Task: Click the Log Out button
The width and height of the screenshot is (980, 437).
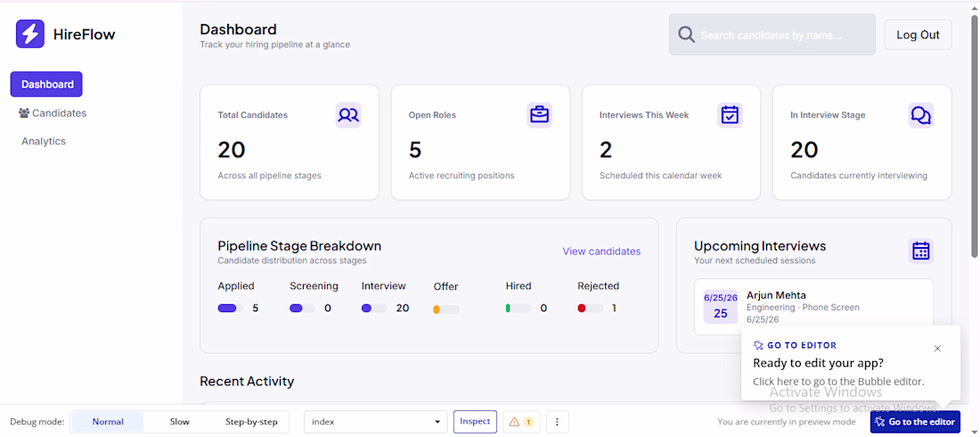Action: [x=918, y=35]
